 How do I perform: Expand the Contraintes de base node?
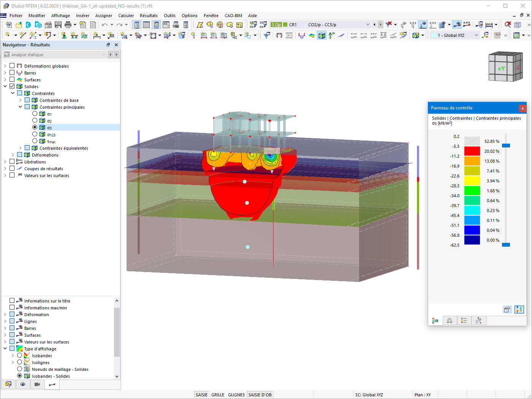21,100
